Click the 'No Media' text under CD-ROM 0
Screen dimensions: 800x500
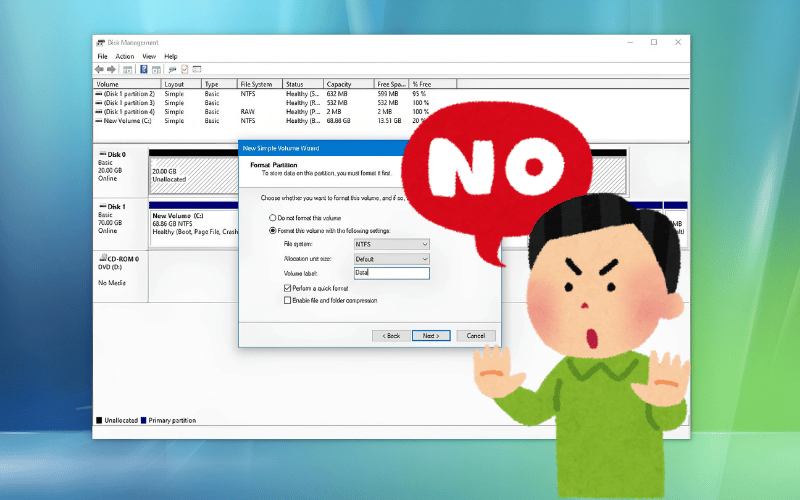tap(112, 283)
